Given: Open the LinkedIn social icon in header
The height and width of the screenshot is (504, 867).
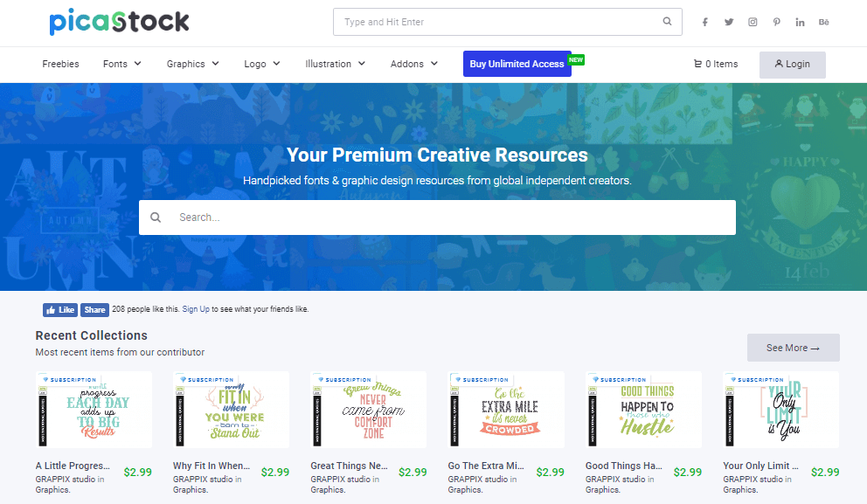Looking at the screenshot, I should tap(800, 22).
